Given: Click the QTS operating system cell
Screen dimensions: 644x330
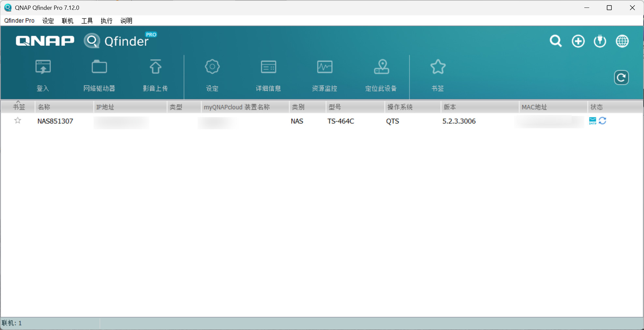Looking at the screenshot, I should point(393,121).
